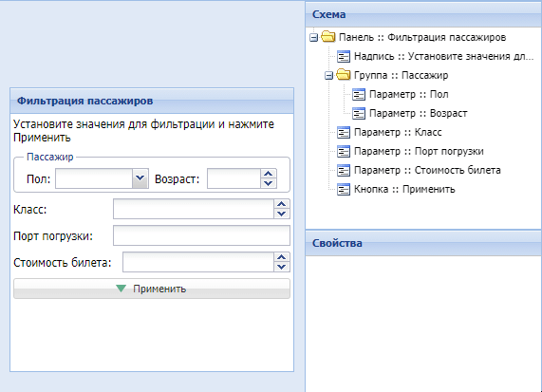
Task: Click the Свойства panel header
Action: coord(423,243)
